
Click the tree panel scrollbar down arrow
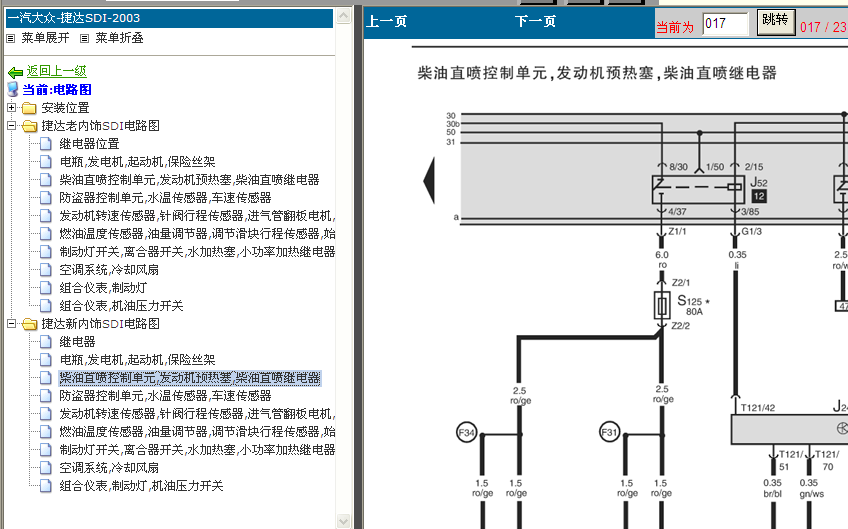[343, 521]
